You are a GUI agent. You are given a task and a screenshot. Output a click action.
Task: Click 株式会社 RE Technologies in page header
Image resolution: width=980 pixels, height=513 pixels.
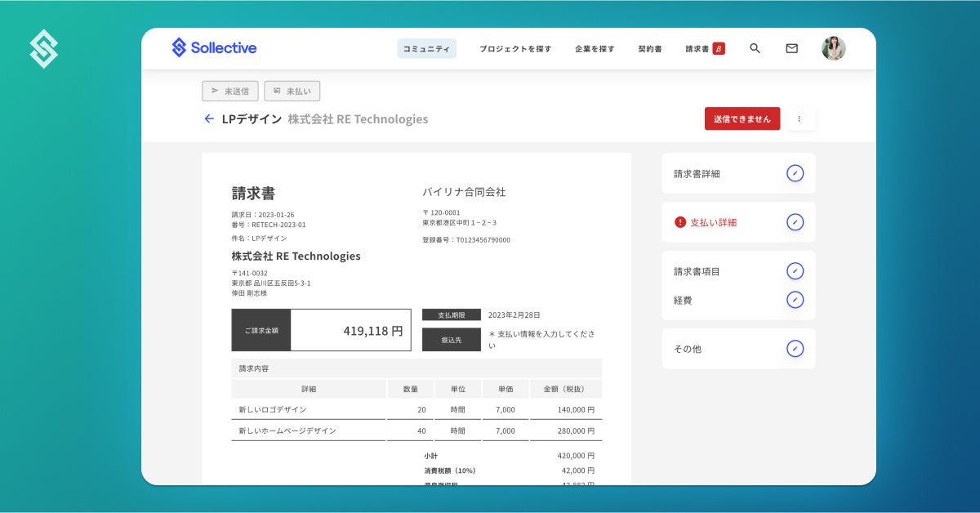[x=358, y=119]
